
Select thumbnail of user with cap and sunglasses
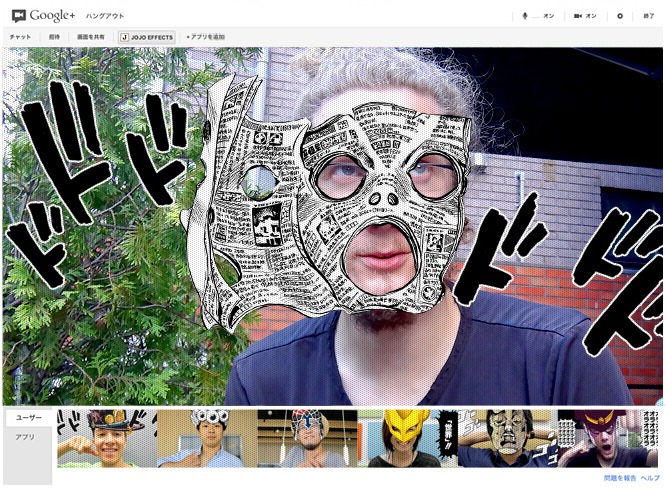[105, 438]
